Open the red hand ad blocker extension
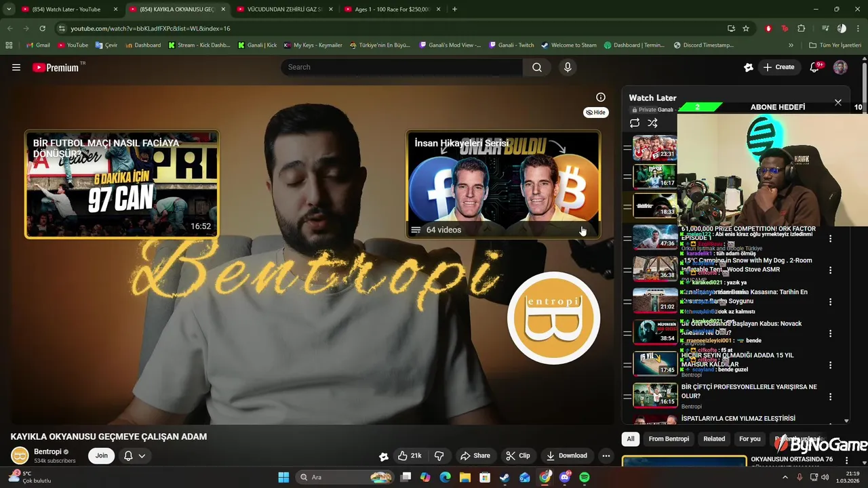This screenshot has width=868, height=488. point(768,28)
